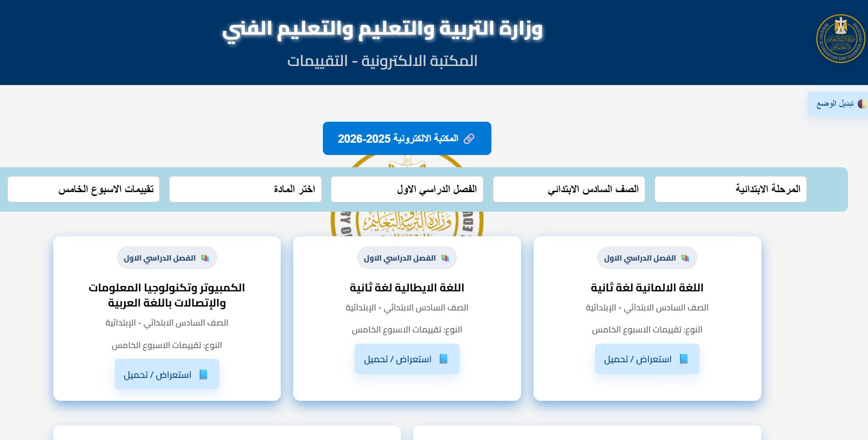Click the ministry logo emblem in header
868x440 pixels.
click(x=840, y=39)
